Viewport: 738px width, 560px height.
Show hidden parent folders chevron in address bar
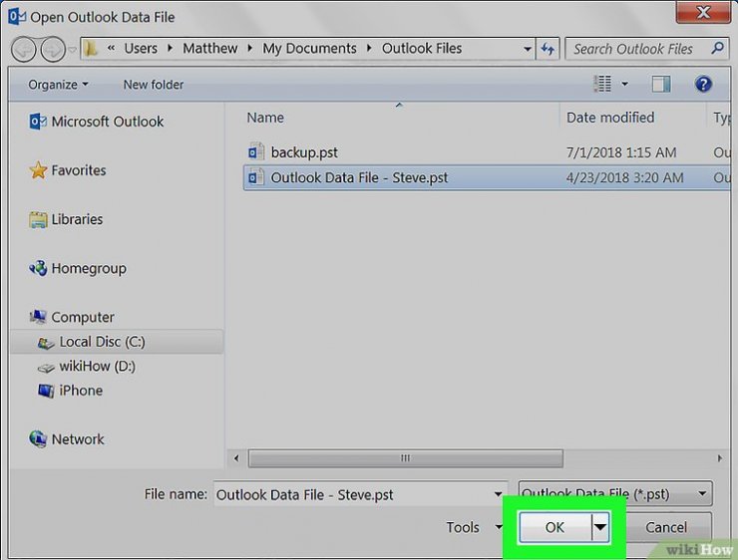(x=111, y=48)
